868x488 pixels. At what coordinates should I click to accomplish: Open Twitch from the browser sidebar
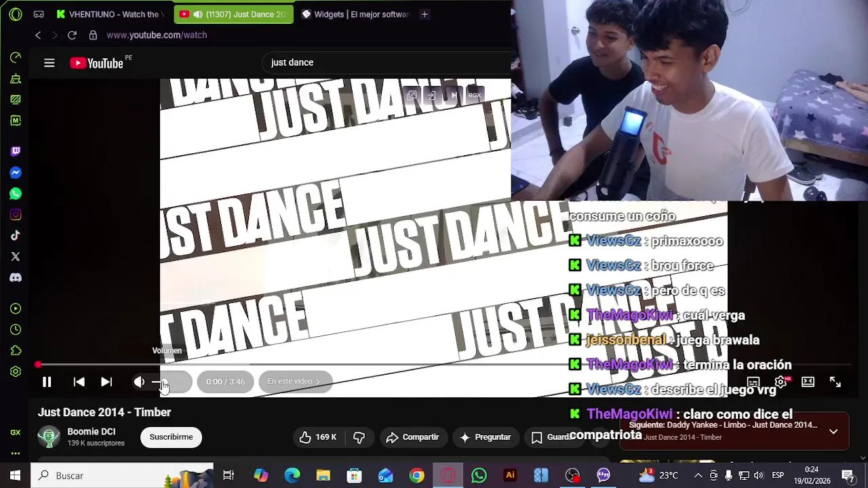pyautogui.click(x=16, y=151)
